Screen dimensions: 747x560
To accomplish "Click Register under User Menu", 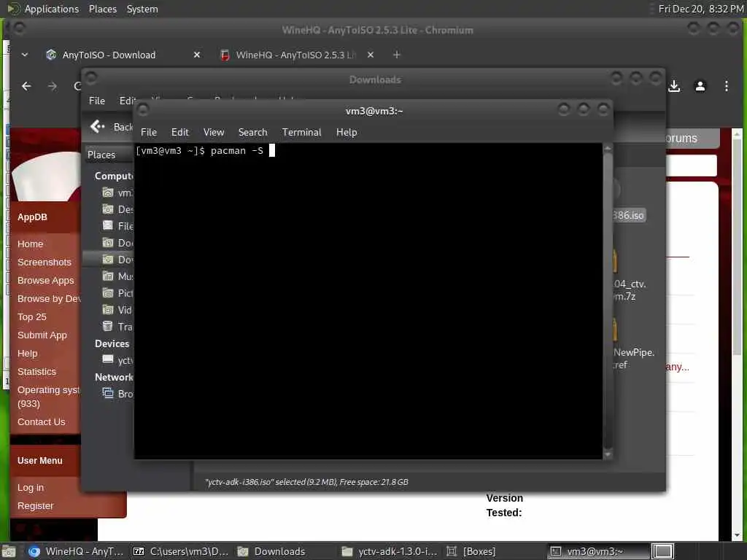I will tap(35, 506).
